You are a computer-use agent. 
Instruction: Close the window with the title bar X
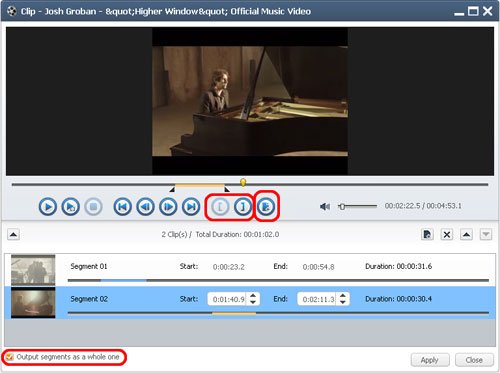(487, 11)
